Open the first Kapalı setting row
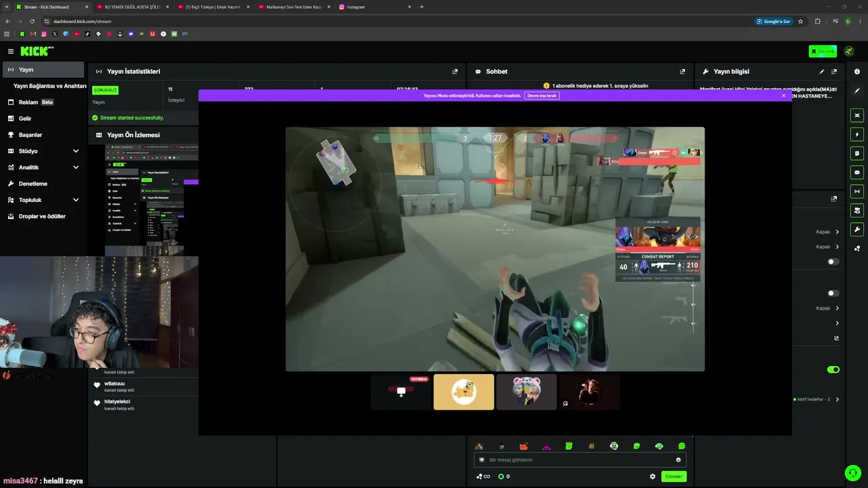Image resolution: width=868 pixels, height=488 pixels. tap(827, 232)
